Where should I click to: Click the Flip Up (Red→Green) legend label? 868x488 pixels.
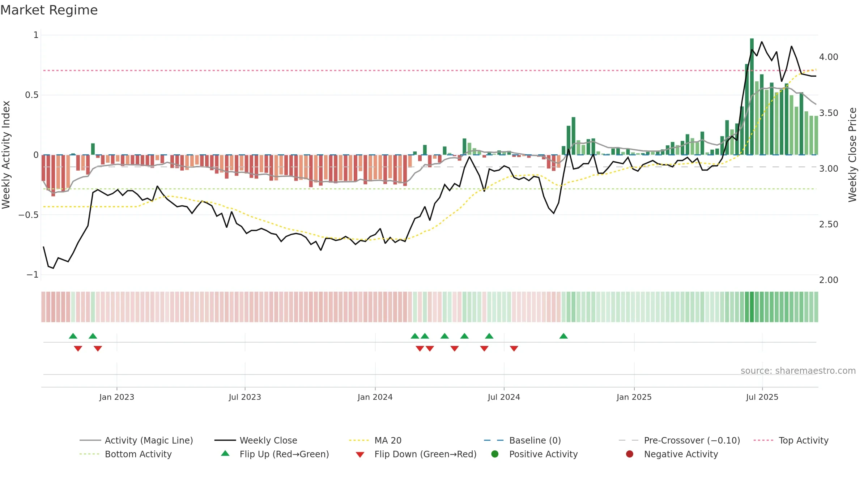pos(284,454)
